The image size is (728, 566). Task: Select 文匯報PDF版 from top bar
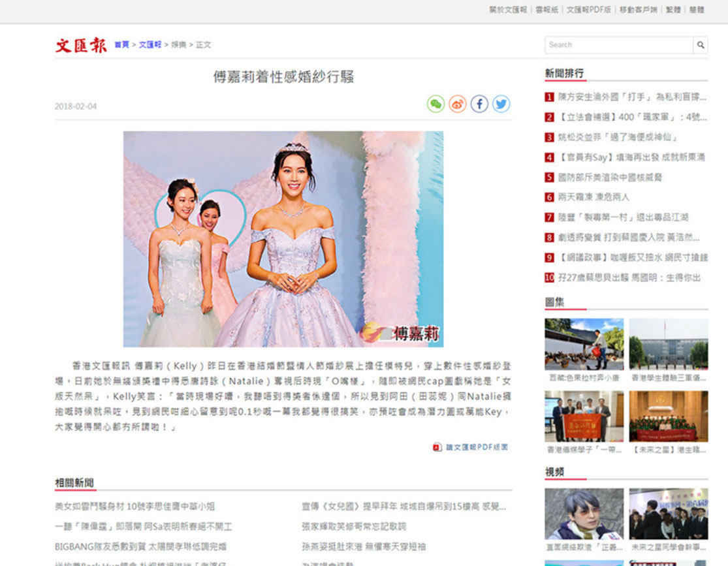click(x=588, y=10)
